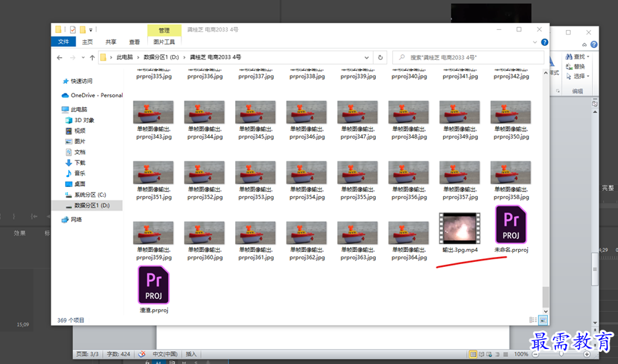This screenshot has width=618, height=364.
Task: Click 查找 in the Word ribbon
Action: click(x=577, y=56)
